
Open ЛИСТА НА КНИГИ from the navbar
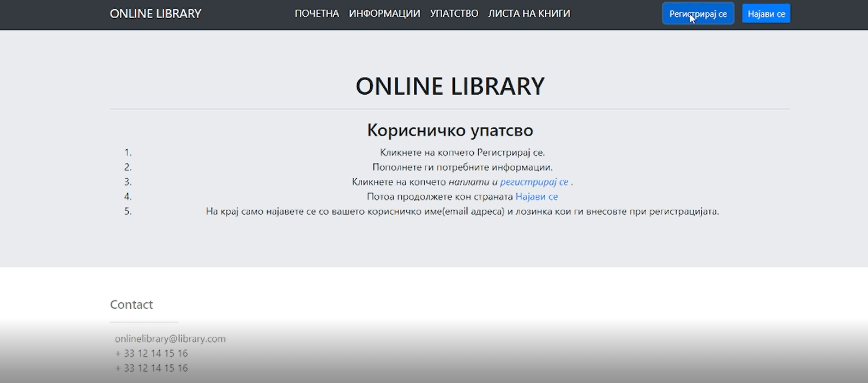click(529, 14)
